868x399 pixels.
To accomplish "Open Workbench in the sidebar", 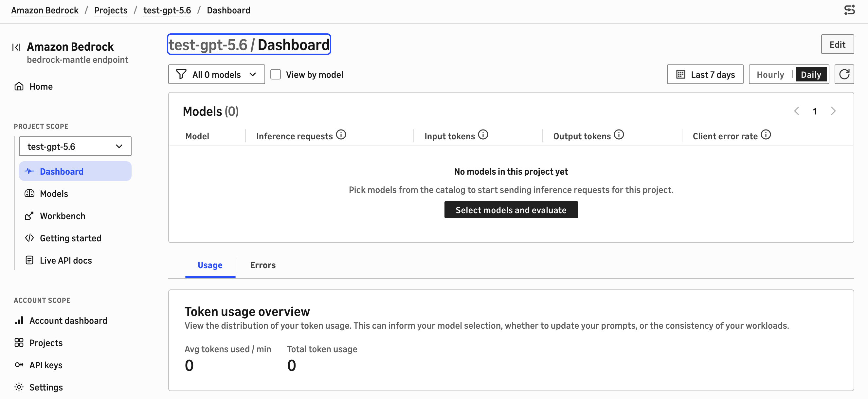I will click(62, 216).
